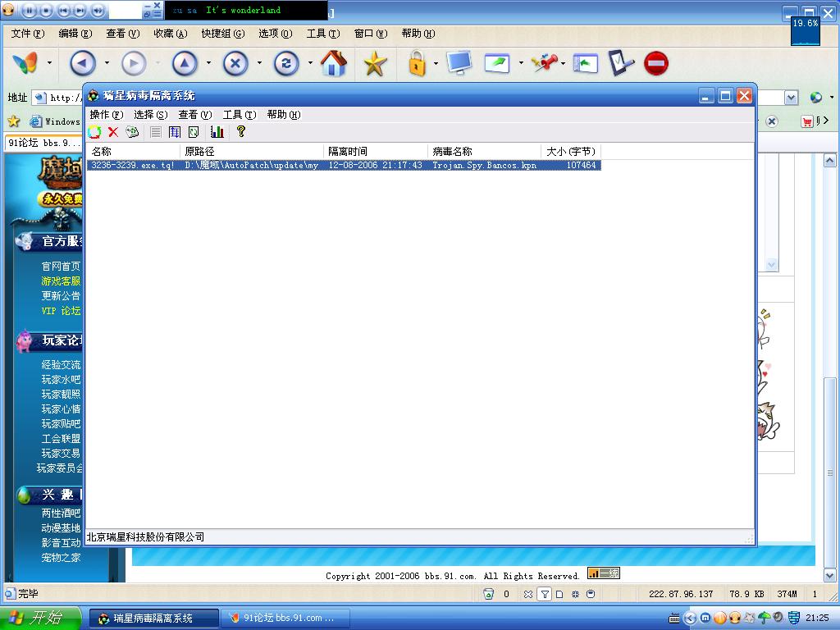Stop page loading with X button
Viewport: 840px width, 630px height.
tap(235, 63)
